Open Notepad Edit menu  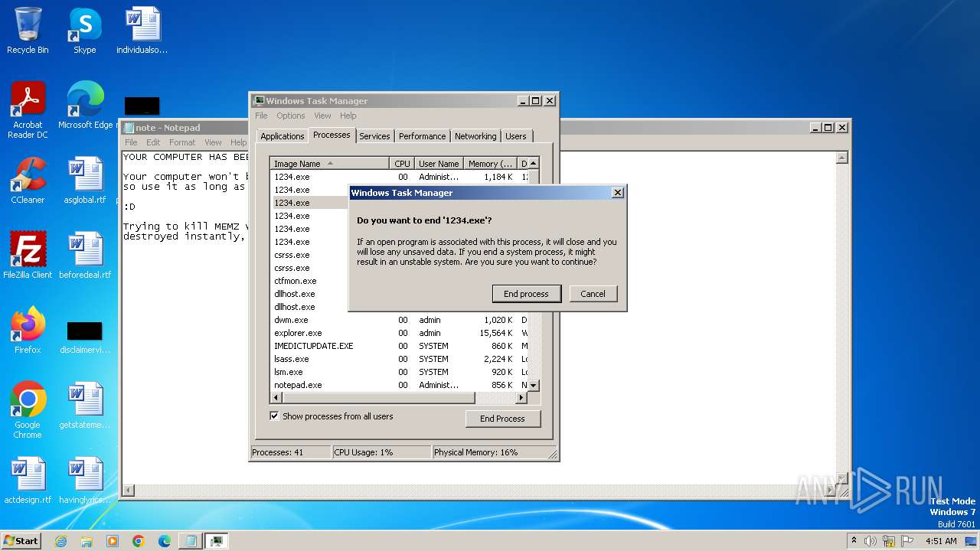coord(153,142)
